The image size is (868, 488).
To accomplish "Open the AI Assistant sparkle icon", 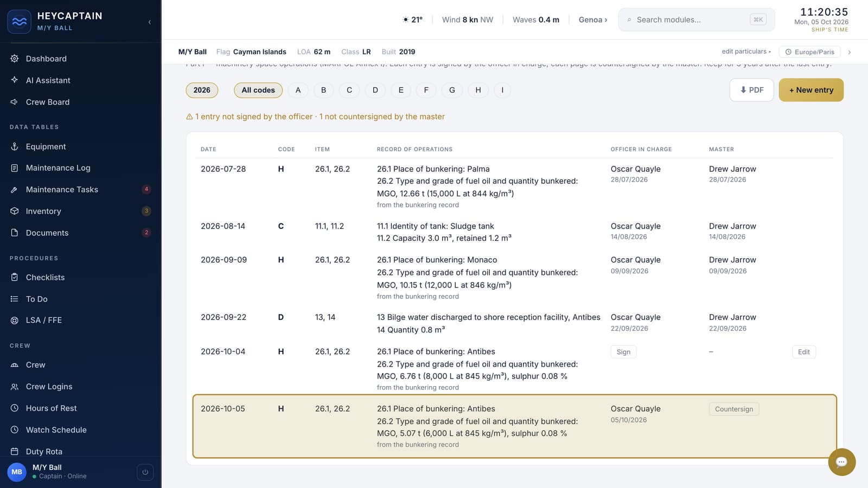I will click(x=15, y=80).
